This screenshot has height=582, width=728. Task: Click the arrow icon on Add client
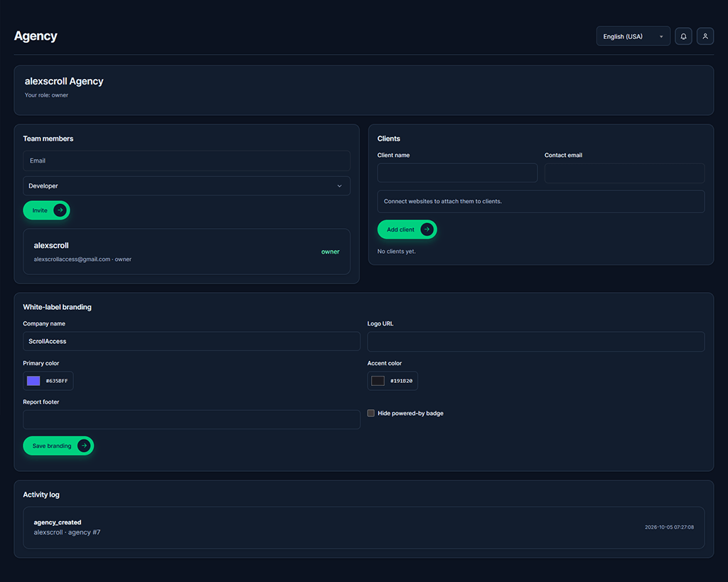click(427, 230)
